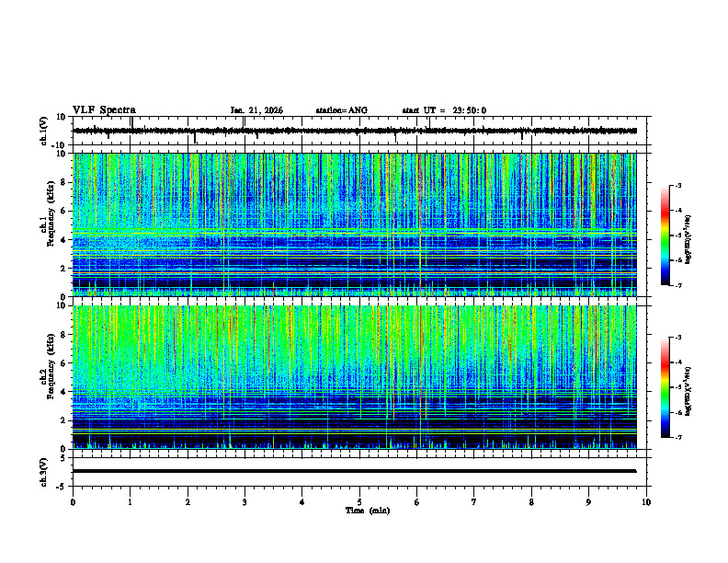
Task: Click tick label "3" on the Time axis
Action: pos(245,502)
